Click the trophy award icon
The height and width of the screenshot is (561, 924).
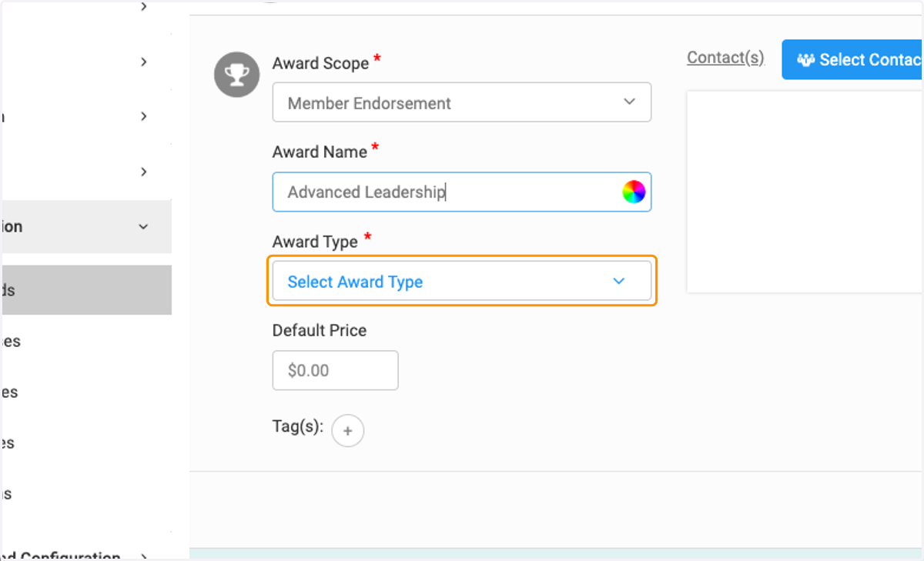coord(236,75)
